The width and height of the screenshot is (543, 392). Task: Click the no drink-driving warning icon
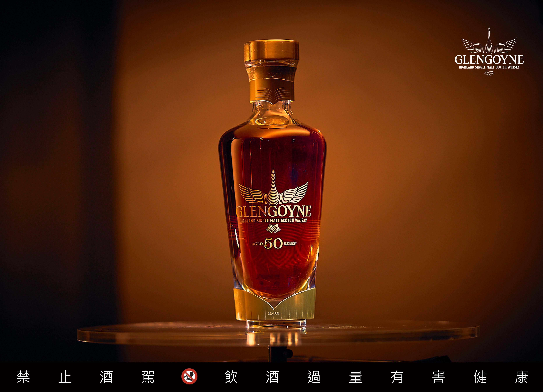click(x=189, y=376)
